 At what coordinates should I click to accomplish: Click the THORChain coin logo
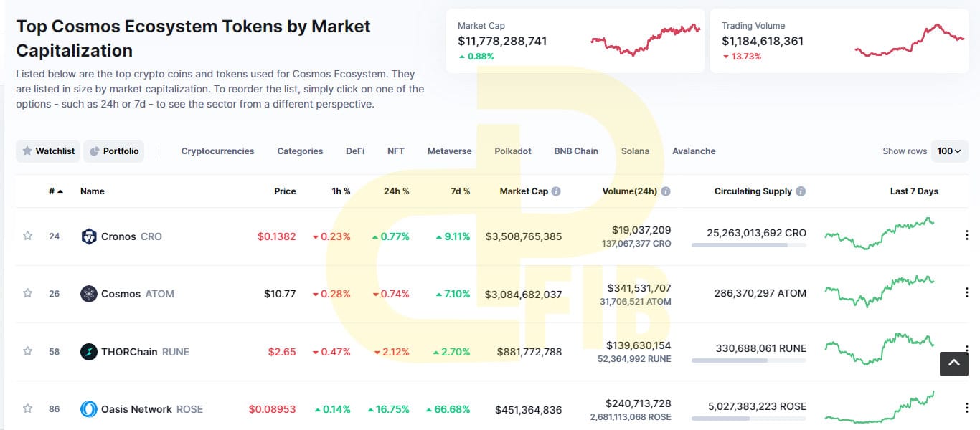tap(88, 352)
